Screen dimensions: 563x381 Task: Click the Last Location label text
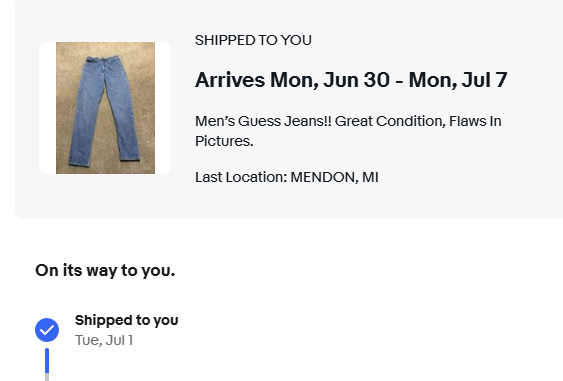pyautogui.click(x=241, y=177)
